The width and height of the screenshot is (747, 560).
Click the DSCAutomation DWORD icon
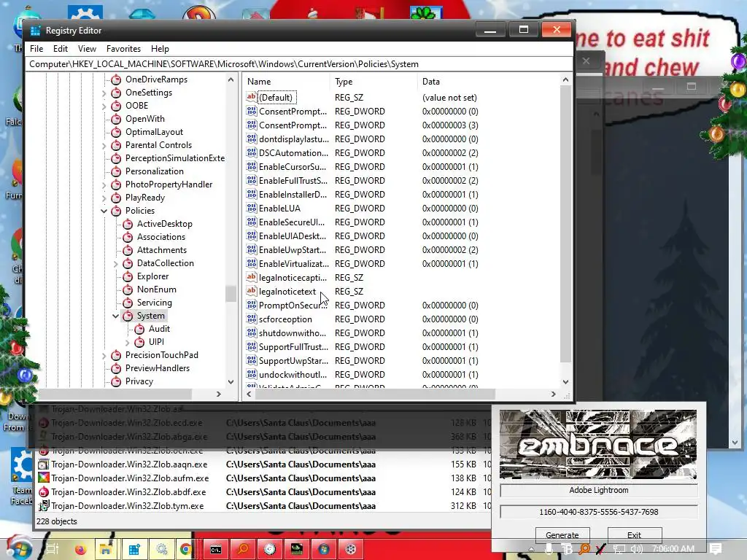tap(252, 153)
